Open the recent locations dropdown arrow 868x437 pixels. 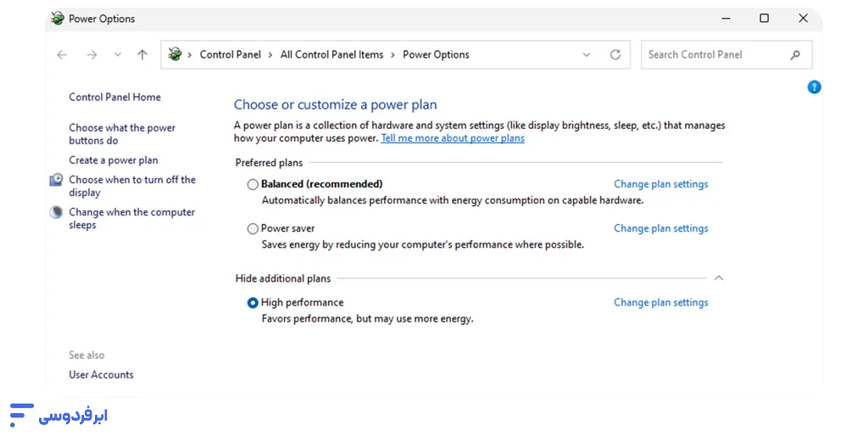click(117, 54)
